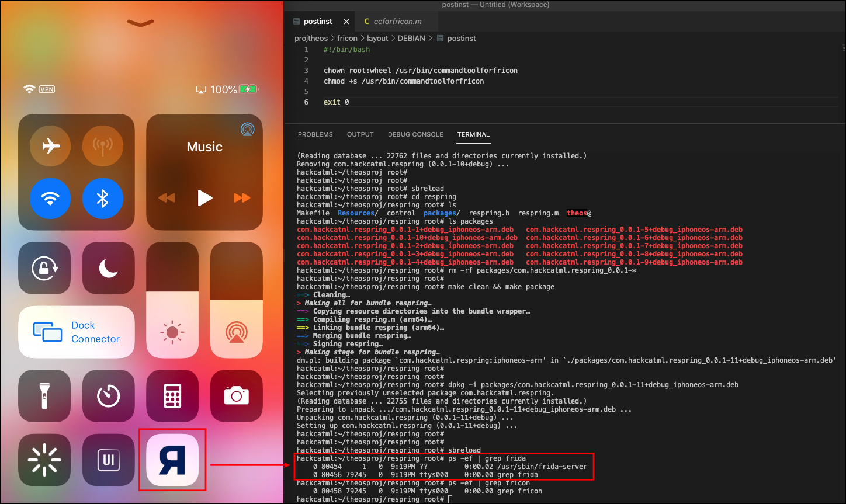Click the chmod +s line
The width and height of the screenshot is (846, 504).
(404, 81)
